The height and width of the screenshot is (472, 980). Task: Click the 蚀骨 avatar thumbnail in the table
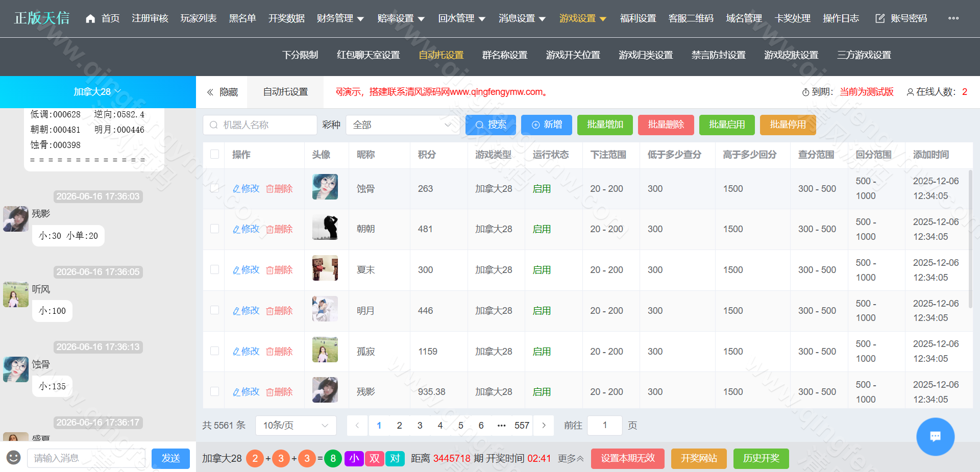click(x=325, y=186)
